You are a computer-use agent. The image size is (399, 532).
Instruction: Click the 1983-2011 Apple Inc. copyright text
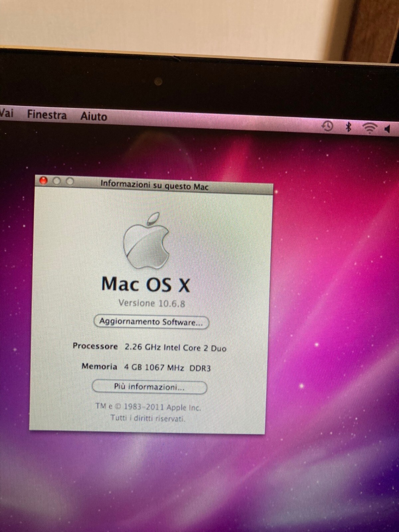coord(148,407)
